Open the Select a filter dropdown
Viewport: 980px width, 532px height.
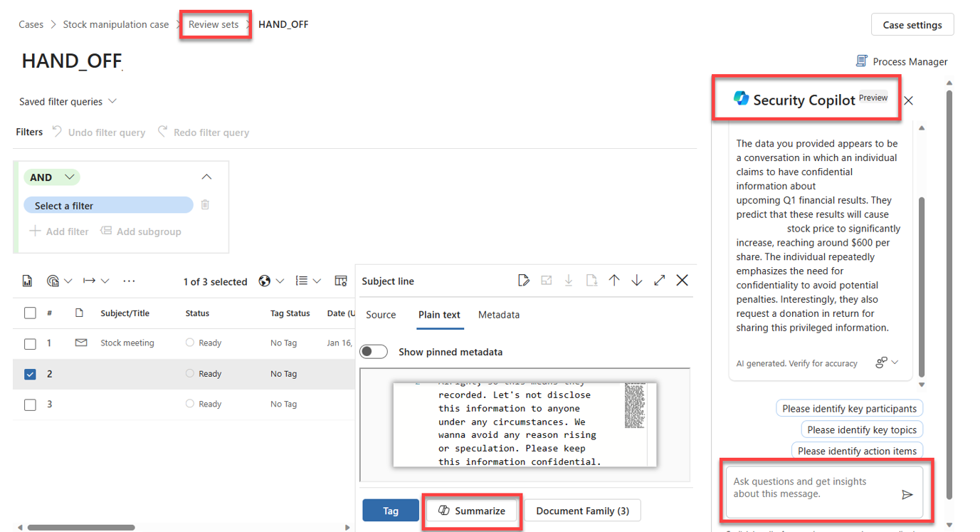click(x=109, y=205)
